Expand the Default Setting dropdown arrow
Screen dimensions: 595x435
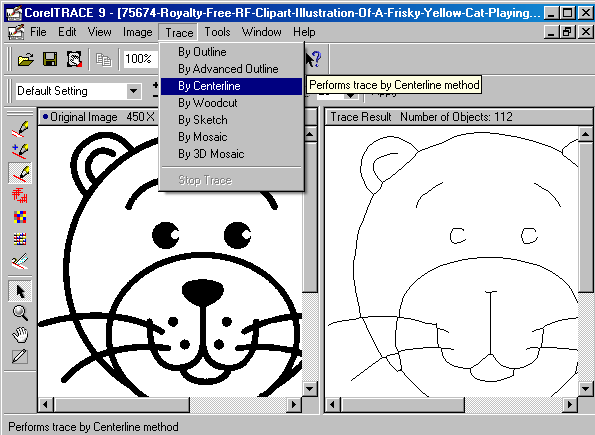(133, 91)
